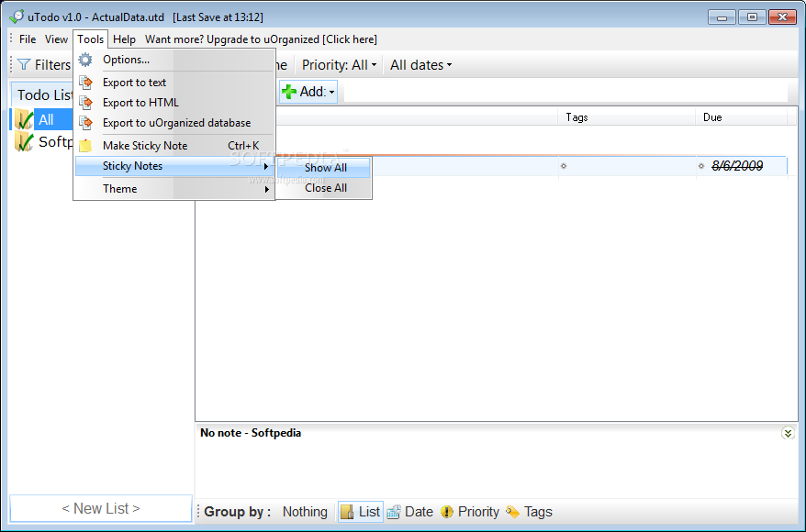Image resolution: width=806 pixels, height=532 pixels.
Task: Click the Export to HTML icon
Action: pos(86,103)
